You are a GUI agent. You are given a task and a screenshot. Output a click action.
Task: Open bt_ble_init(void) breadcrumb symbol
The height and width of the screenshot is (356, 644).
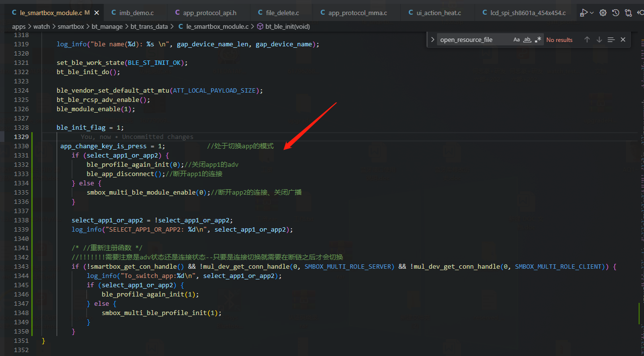click(x=283, y=26)
